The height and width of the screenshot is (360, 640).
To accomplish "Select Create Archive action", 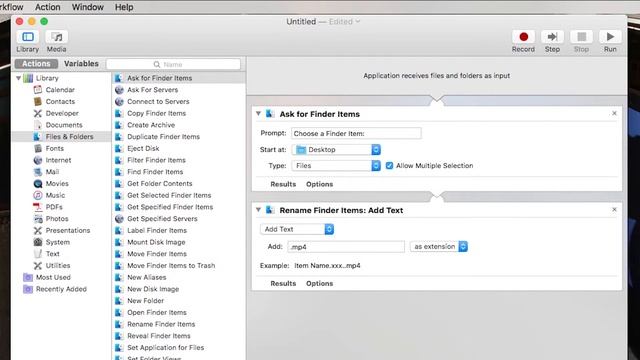I will (179, 125).
